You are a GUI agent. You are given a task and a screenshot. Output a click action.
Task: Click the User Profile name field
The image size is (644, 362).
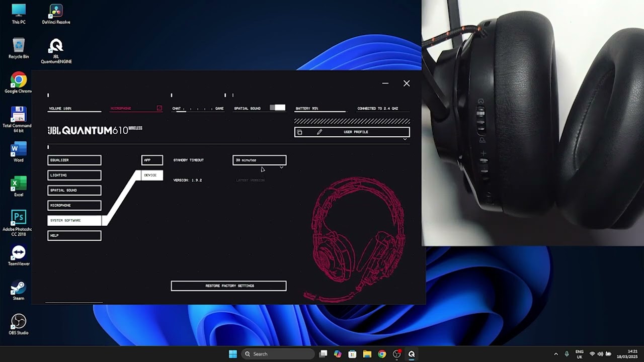click(356, 132)
